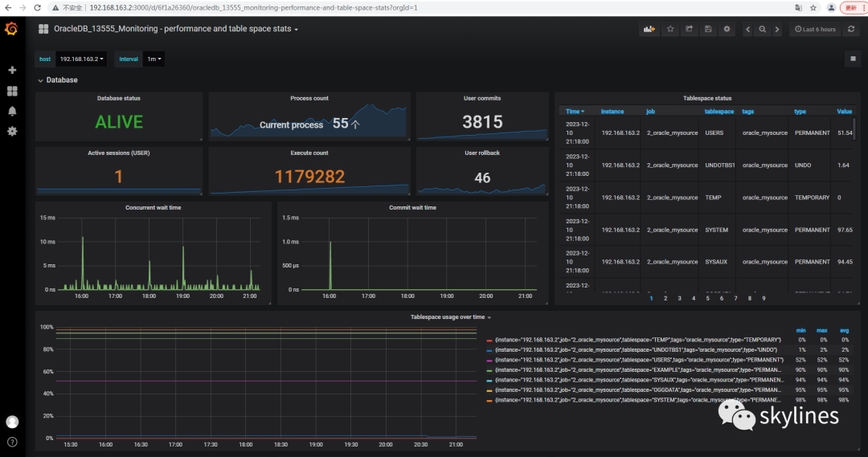Click the square icon right of variables row

tap(853, 59)
